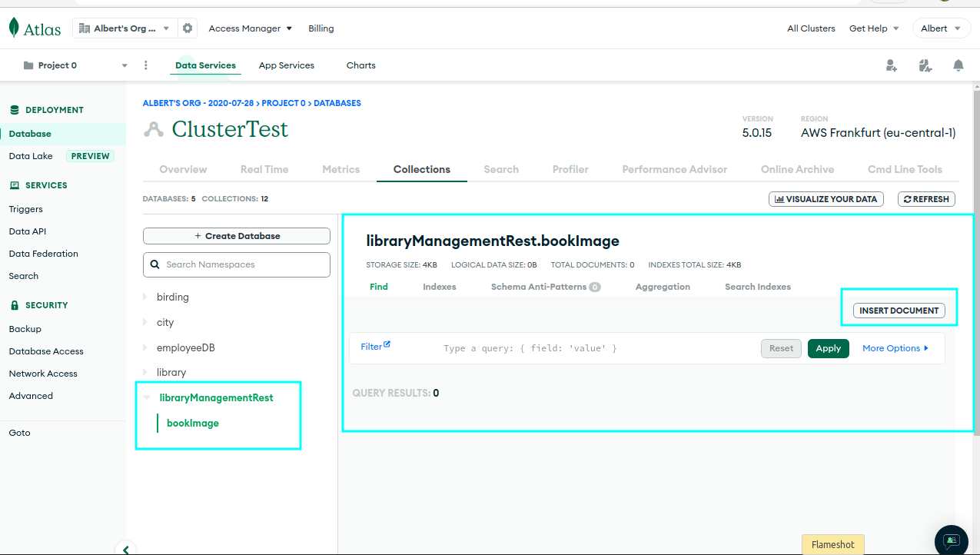
Task: Expand the birding database tree
Action: (x=145, y=297)
